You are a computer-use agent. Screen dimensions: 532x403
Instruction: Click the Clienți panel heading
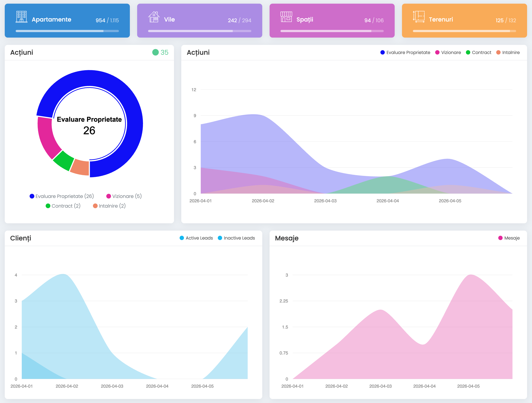[x=21, y=238]
